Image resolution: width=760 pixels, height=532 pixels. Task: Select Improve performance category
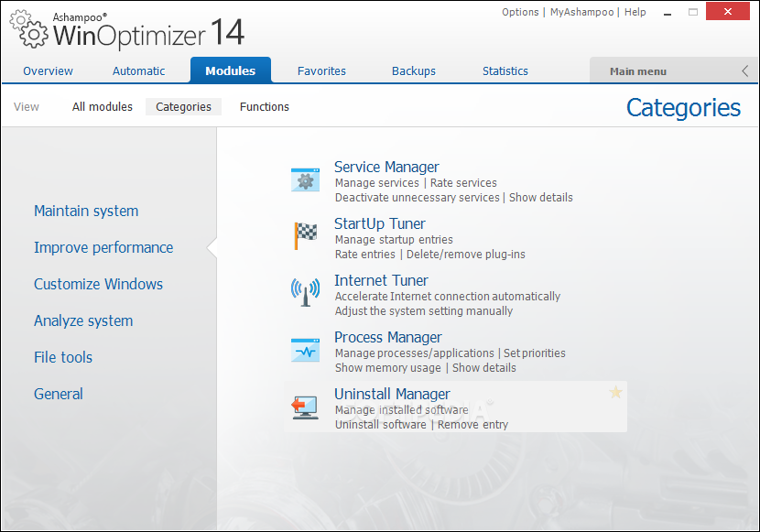(103, 247)
